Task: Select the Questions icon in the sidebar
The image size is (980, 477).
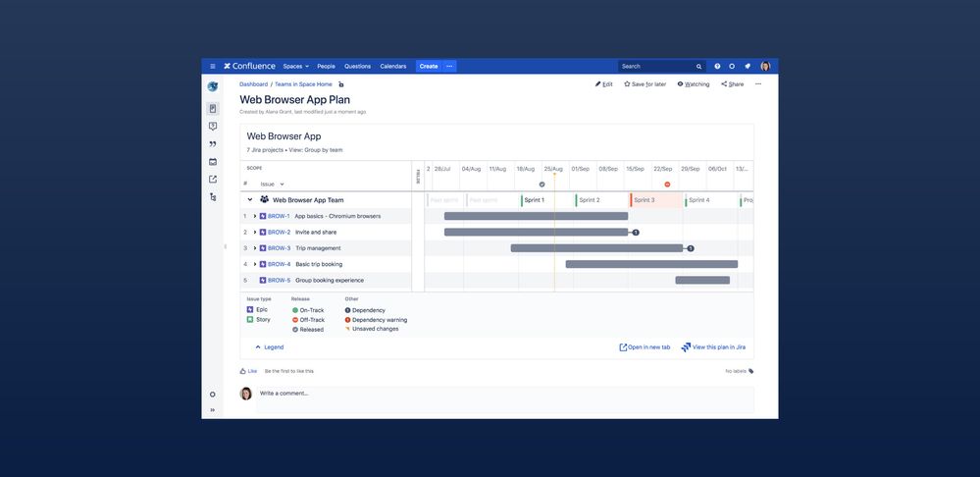Action: click(213, 127)
